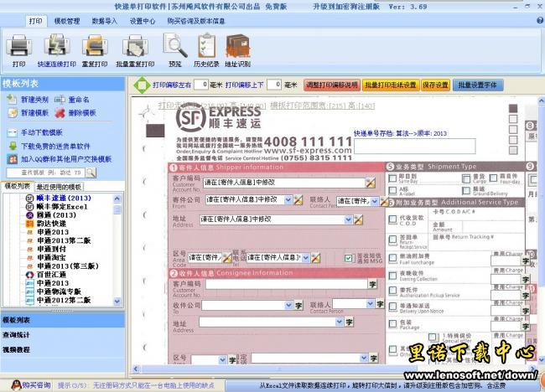Image resolution: width=545 pixels, height=392 pixels.
Task: Open shipper 地址 dropdown arrow
Action: tap(348, 219)
